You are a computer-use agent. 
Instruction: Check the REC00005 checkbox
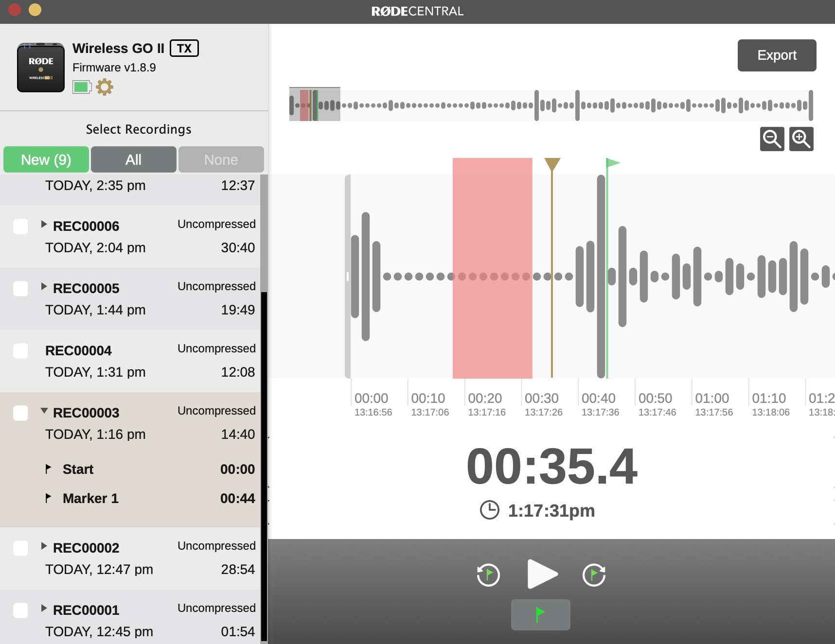pos(20,289)
